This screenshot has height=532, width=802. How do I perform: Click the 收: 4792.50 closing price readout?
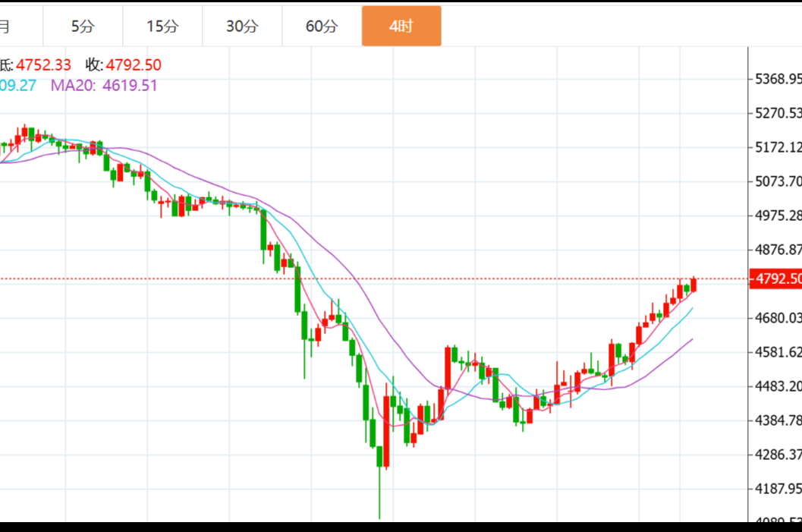123,65
